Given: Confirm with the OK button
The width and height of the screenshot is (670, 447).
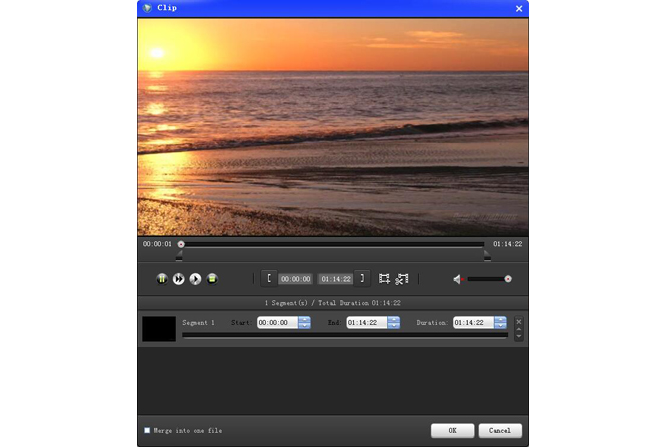Looking at the screenshot, I should click(x=453, y=431).
